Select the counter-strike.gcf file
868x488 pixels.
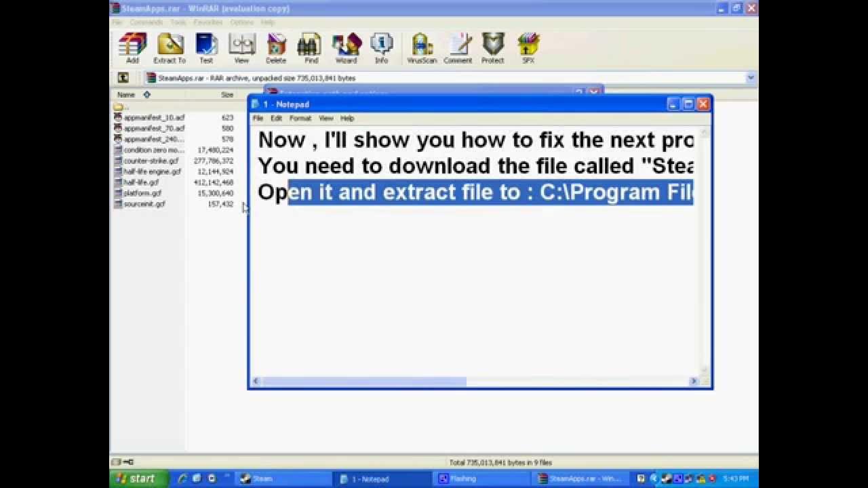pos(146,161)
